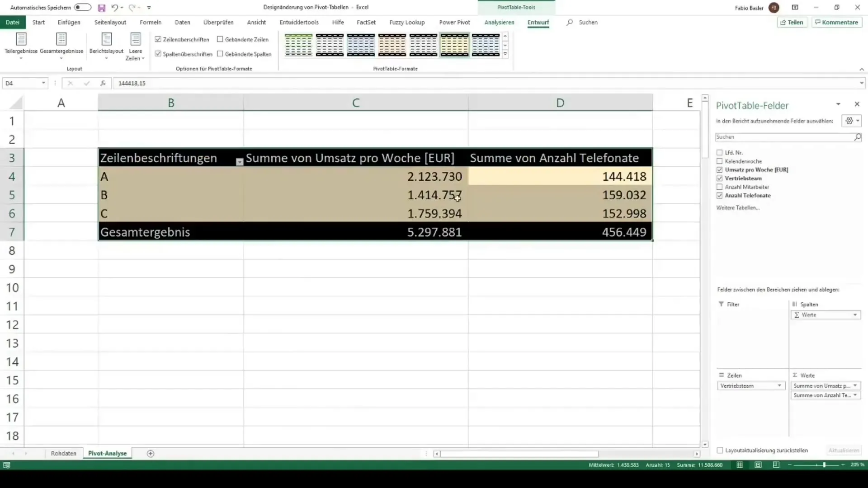Customize Quick Access Toolbar dropdown

coord(149,8)
